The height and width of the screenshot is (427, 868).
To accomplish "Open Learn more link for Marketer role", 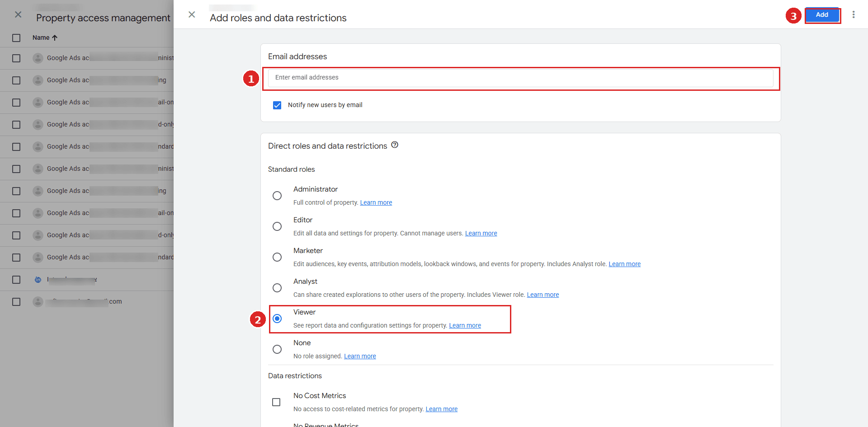I will point(625,264).
